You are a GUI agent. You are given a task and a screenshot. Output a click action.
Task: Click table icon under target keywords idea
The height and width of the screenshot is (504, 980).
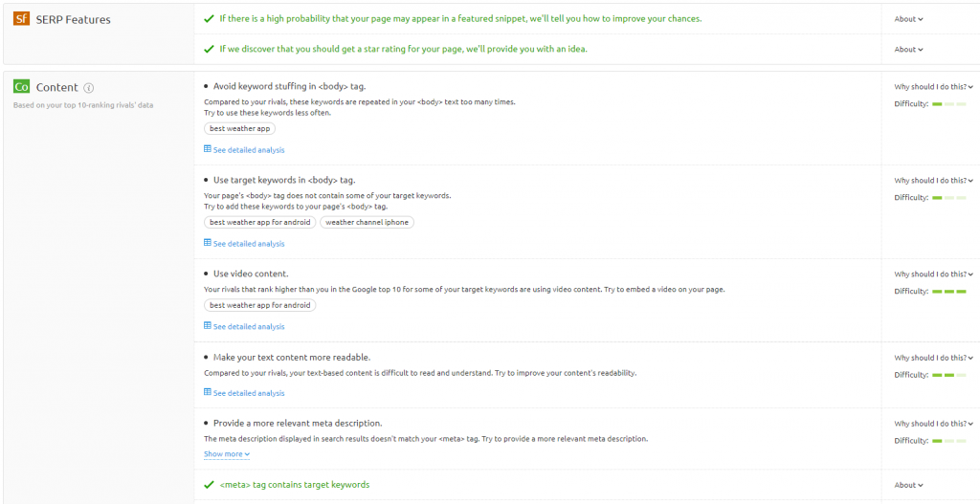208,244
